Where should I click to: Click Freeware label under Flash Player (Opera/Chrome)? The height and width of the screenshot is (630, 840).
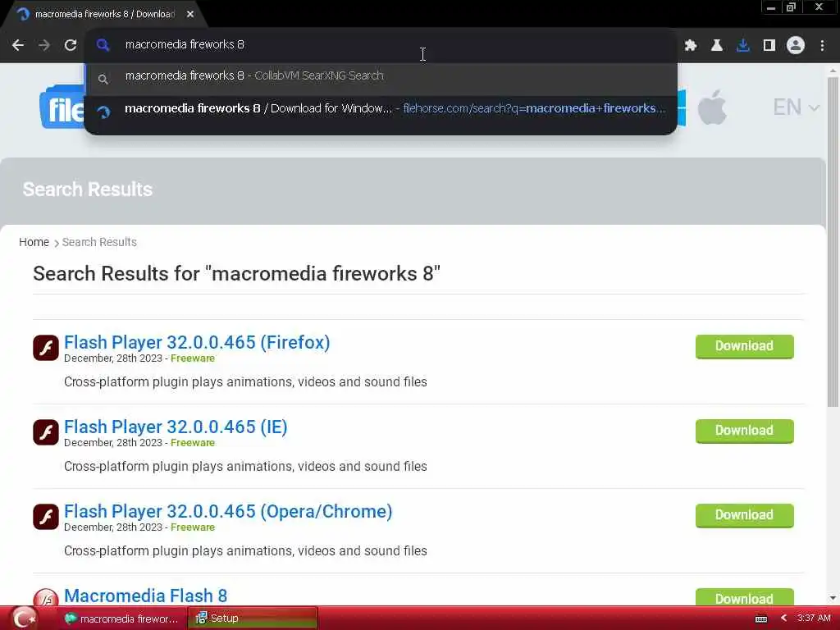pyautogui.click(x=192, y=527)
